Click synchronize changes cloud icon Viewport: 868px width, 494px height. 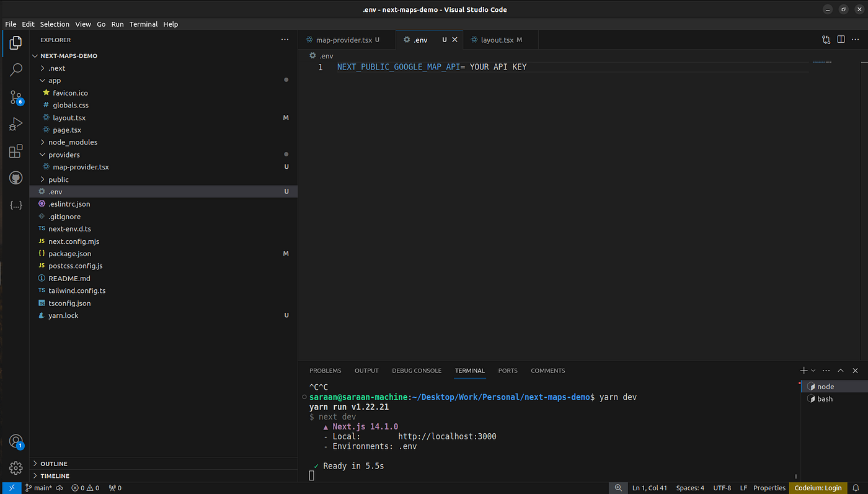point(60,488)
